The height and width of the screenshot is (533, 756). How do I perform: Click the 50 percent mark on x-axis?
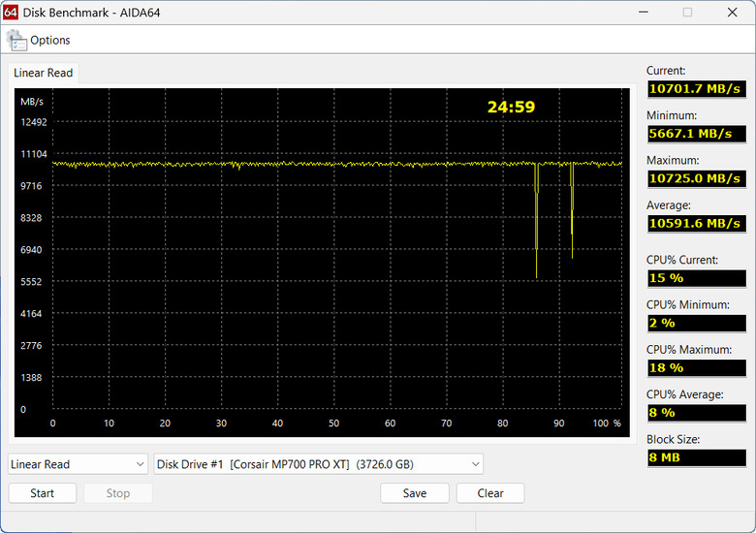tap(333, 423)
